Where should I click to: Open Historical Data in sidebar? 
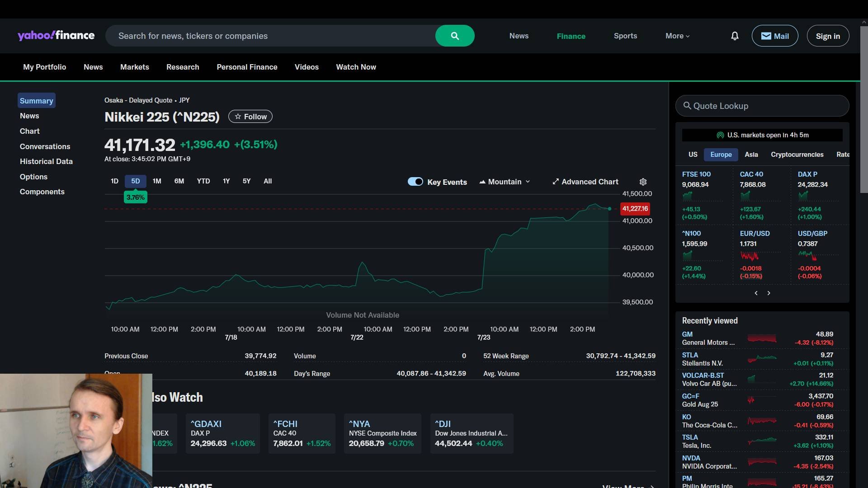46,161
